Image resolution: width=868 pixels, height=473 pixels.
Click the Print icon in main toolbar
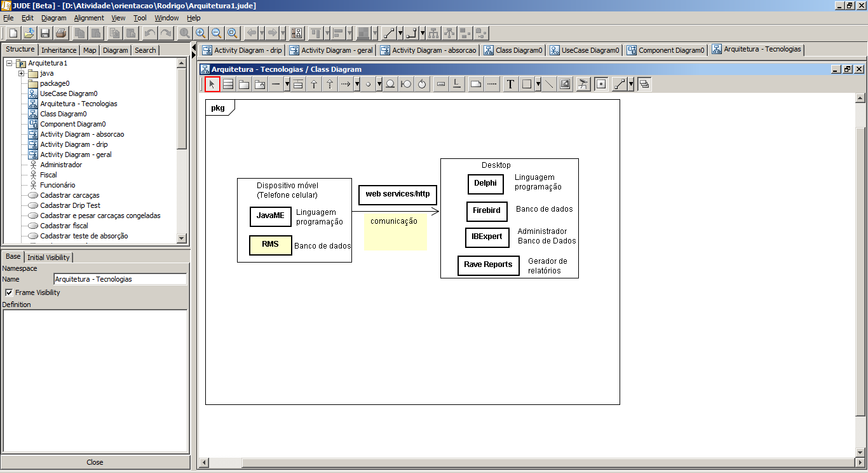(x=61, y=33)
